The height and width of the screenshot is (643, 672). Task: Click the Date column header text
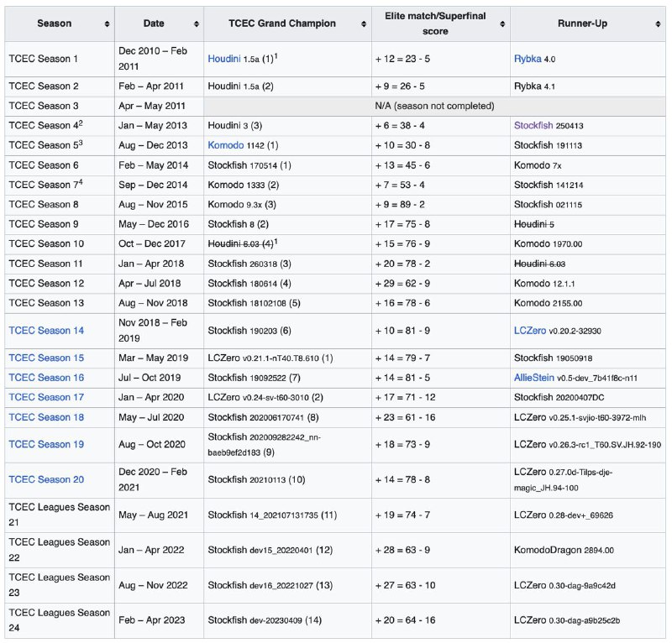(154, 24)
